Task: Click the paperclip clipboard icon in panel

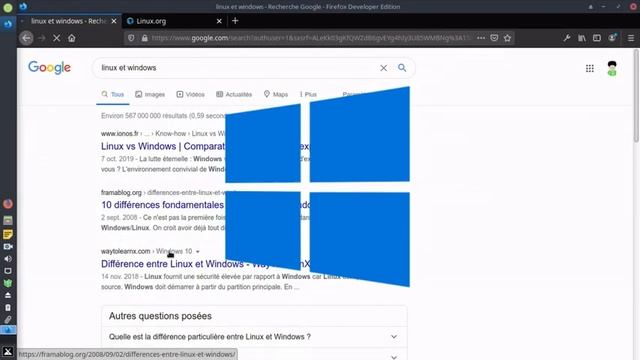Action: point(8,320)
